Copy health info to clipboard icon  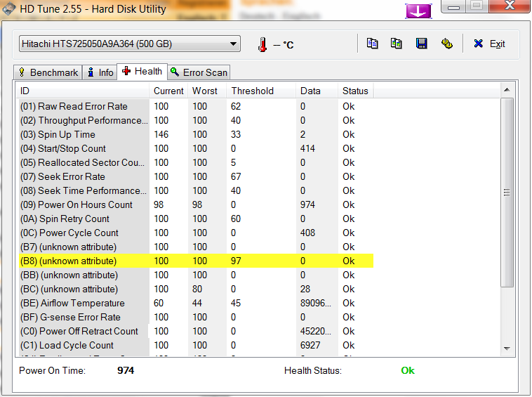click(372, 44)
